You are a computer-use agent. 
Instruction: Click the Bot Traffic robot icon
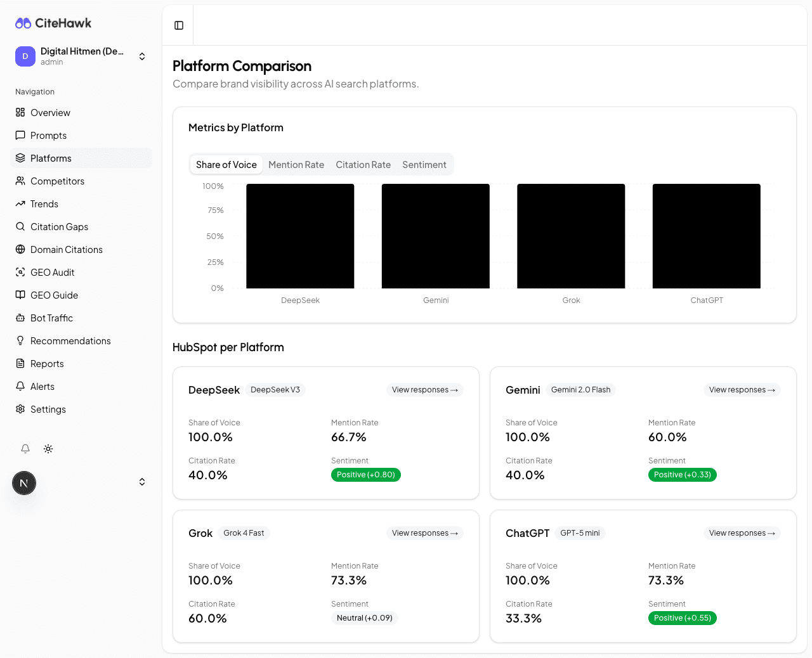pos(21,318)
